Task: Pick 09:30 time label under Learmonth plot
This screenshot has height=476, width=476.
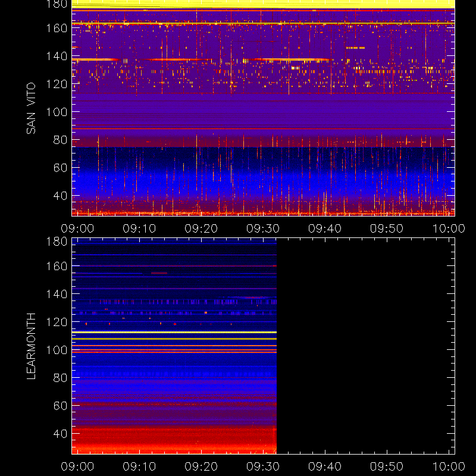Action: click(263, 466)
